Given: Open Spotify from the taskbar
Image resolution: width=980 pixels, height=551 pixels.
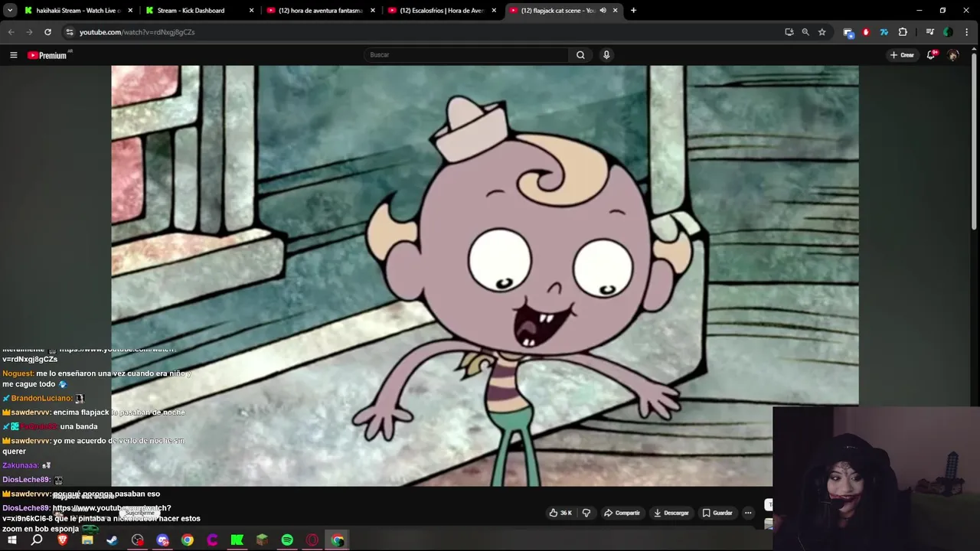Looking at the screenshot, I should click(287, 540).
